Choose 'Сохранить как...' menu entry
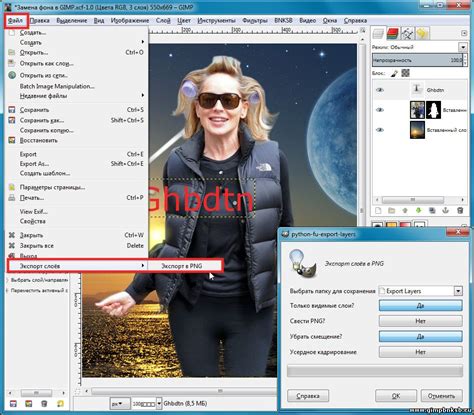Viewport: 474px width, 415px height. coord(77,120)
